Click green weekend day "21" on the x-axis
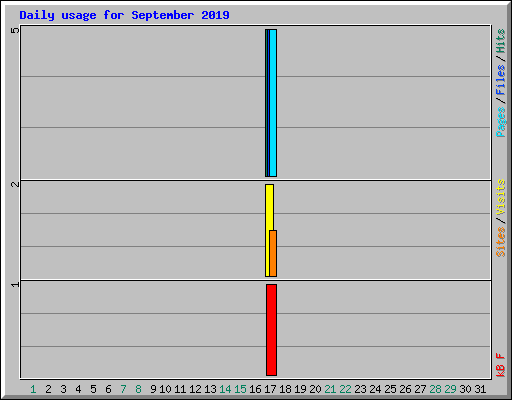Viewport: 512px width, 400px height. point(330,389)
